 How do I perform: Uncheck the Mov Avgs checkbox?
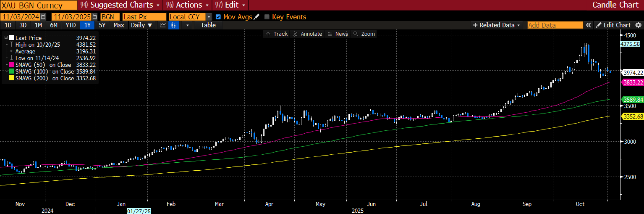pos(218,17)
